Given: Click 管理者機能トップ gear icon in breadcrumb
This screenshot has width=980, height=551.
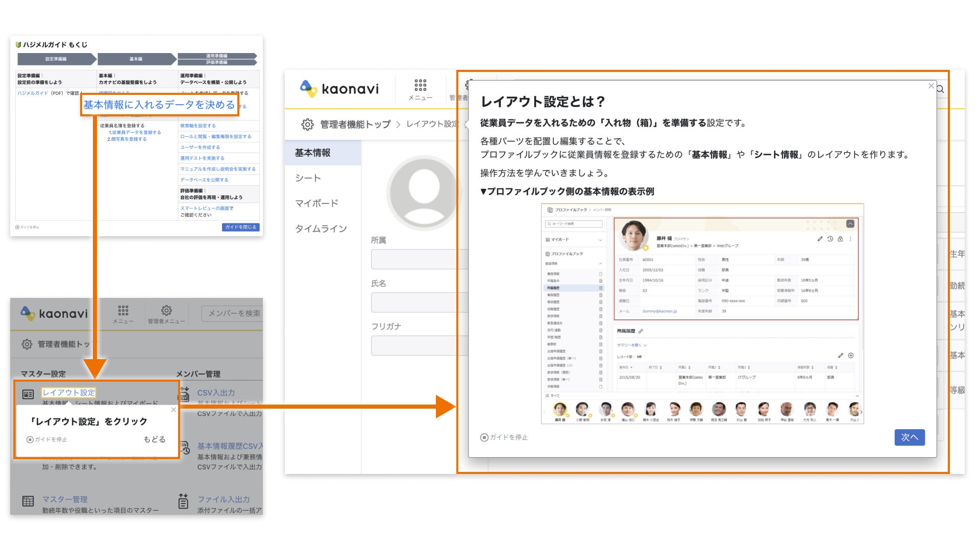Looking at the screenshot, I should coord(307,124).
